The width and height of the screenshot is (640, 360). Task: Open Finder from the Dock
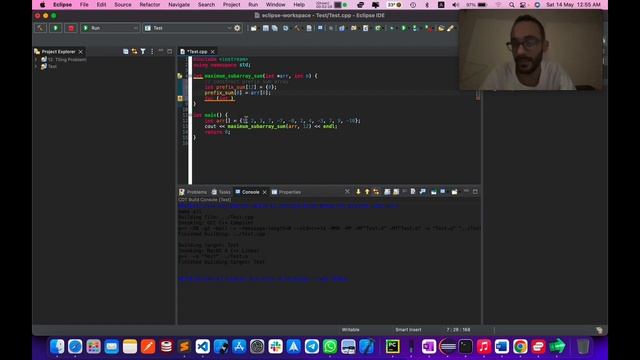point(57,347)
